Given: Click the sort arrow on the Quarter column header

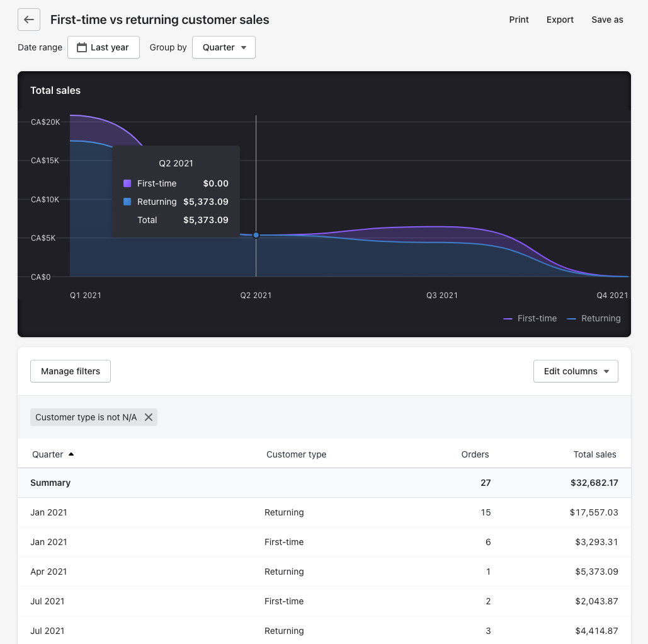Looking at the screenshot, I should [71, 454].
